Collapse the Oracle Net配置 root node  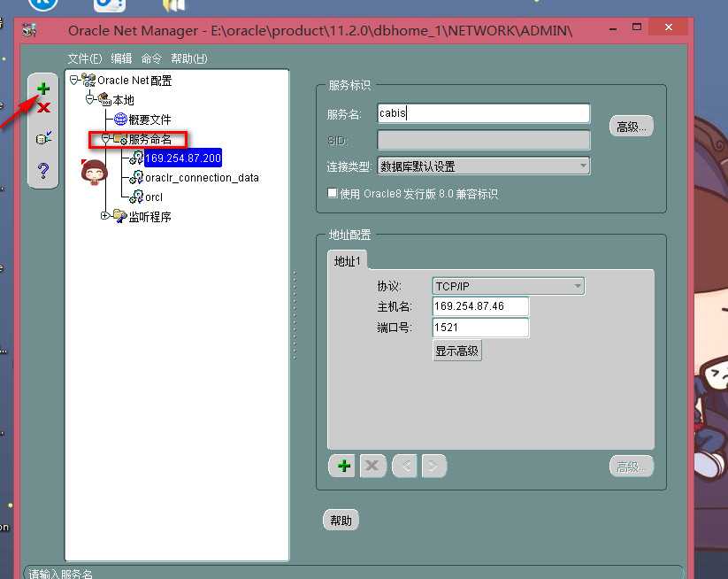click(73, 81)
